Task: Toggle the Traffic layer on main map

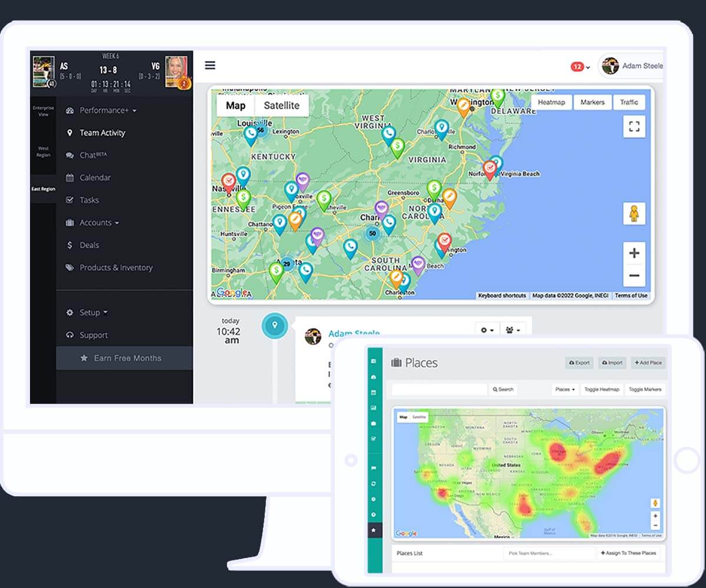Action: (629, 102)
